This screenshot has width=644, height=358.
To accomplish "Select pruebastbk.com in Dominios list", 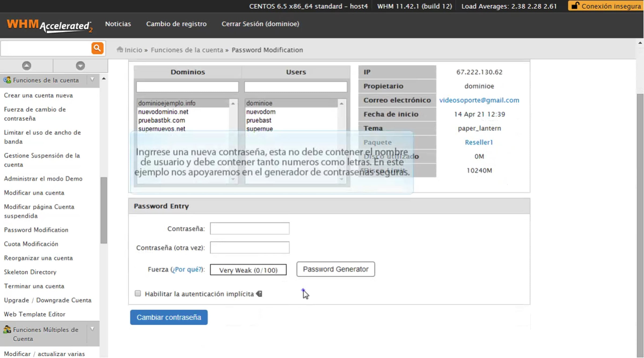I will [183, 120].
